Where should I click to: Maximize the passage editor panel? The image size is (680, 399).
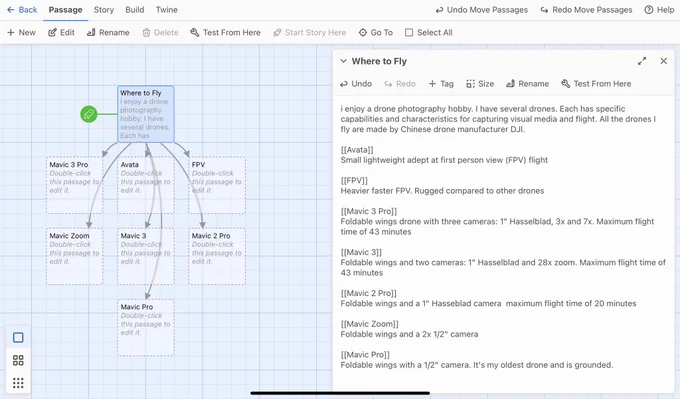[642, 61]
